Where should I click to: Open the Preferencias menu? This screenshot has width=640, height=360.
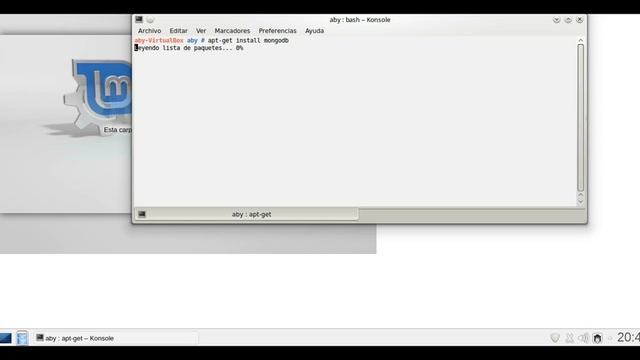tap(277, 31)
